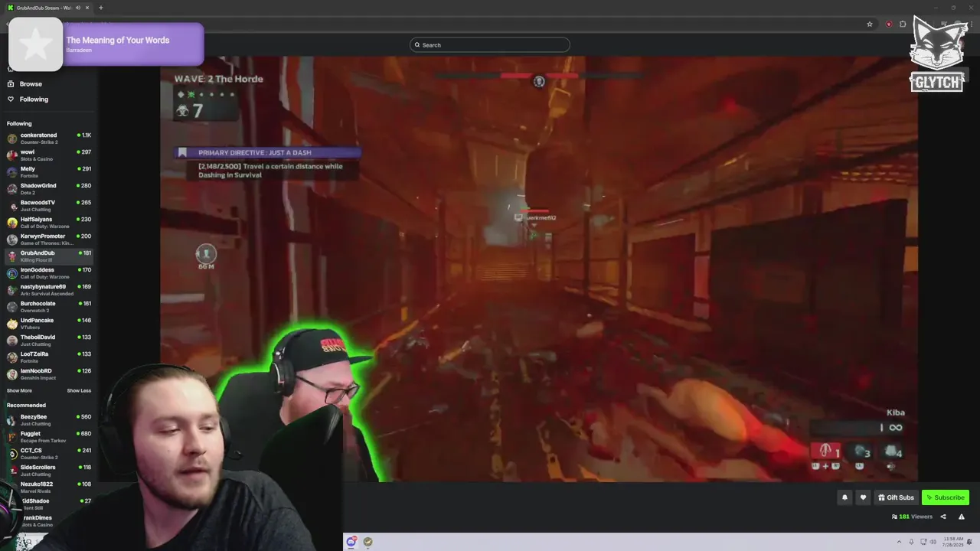The height and width of the screenshot is (551, 980).
Task: Open BeezyBee recommended channel
Action: [49, 420]
